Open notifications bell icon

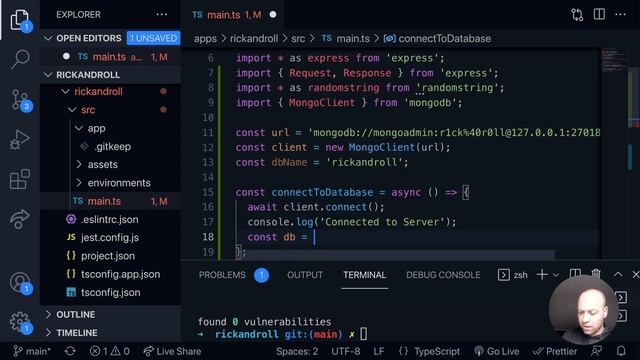(x=621, y=351)
